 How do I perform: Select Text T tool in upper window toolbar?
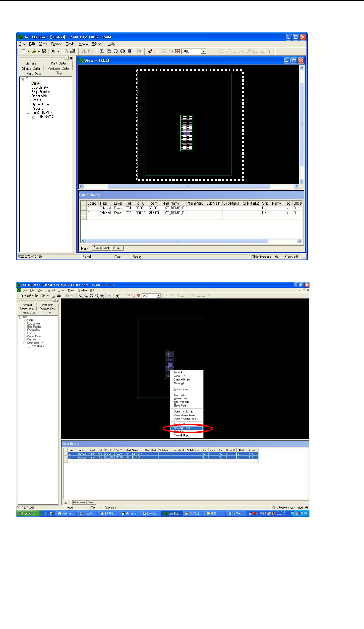tap(270, 51)
